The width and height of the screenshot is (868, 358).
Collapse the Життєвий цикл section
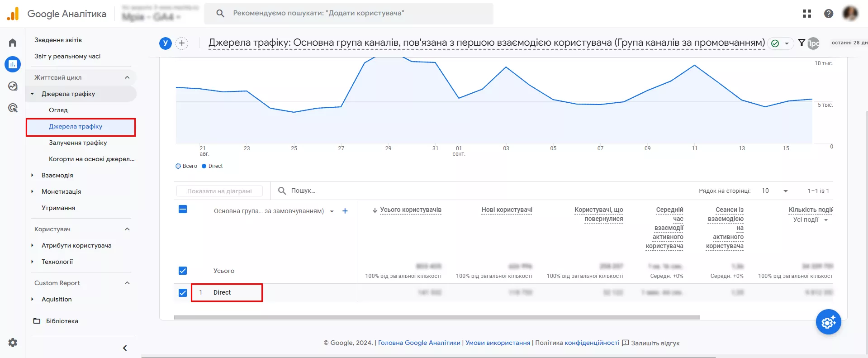click(x=127, y=77)
